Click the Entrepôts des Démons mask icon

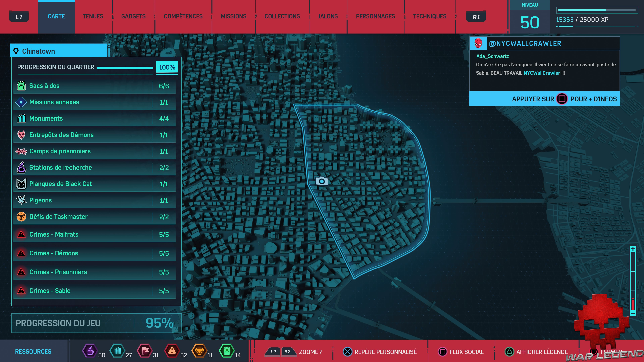[x=21, y=135]
